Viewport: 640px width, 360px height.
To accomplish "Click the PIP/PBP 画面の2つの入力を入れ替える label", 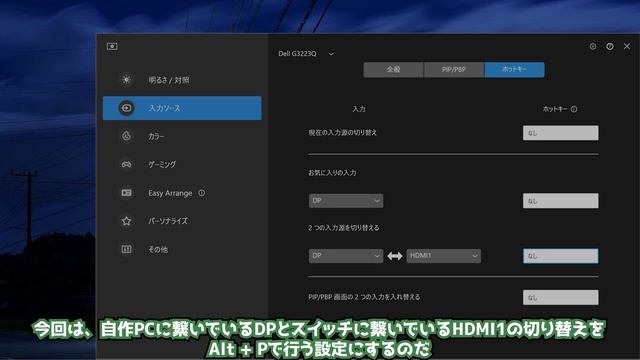I will click(364, 297).
